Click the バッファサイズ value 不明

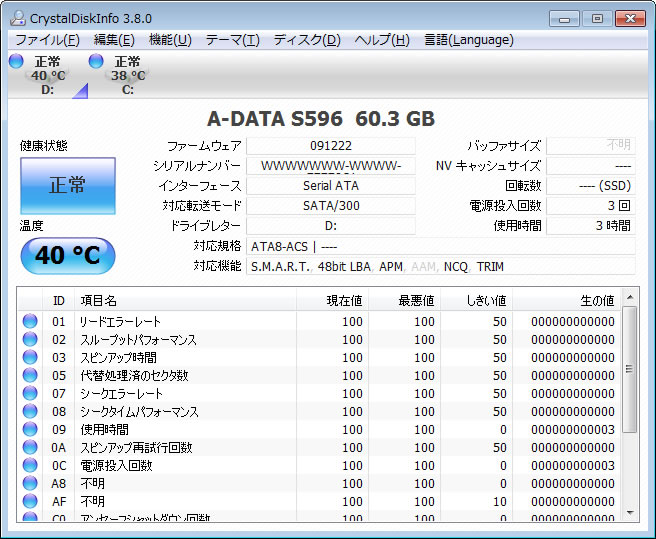click(x=591, y=146)
